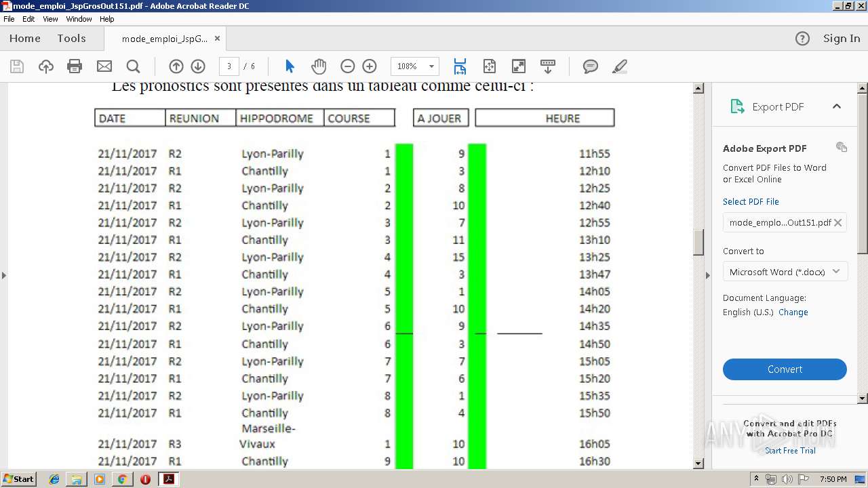Click the Change language link
This screenshot has height=488, width=868.
click(x=793, y=312)
